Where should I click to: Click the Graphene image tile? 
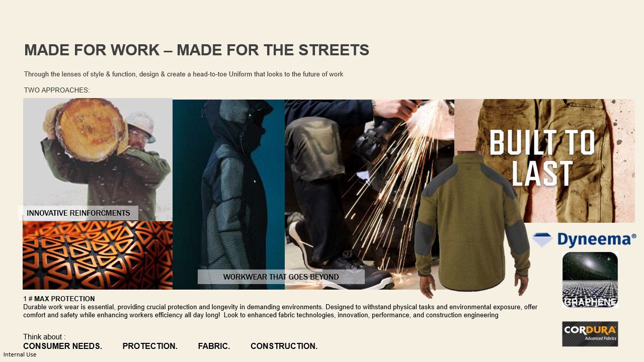[590, 280]
